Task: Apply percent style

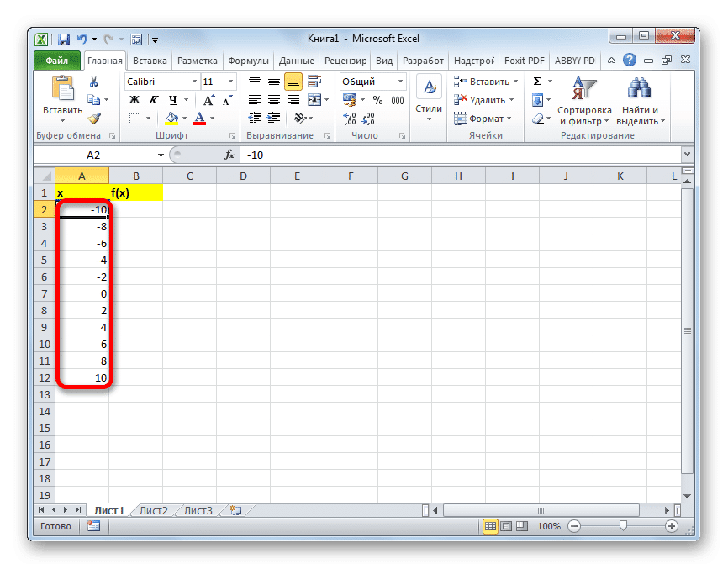Action: [x=378, y=100]
